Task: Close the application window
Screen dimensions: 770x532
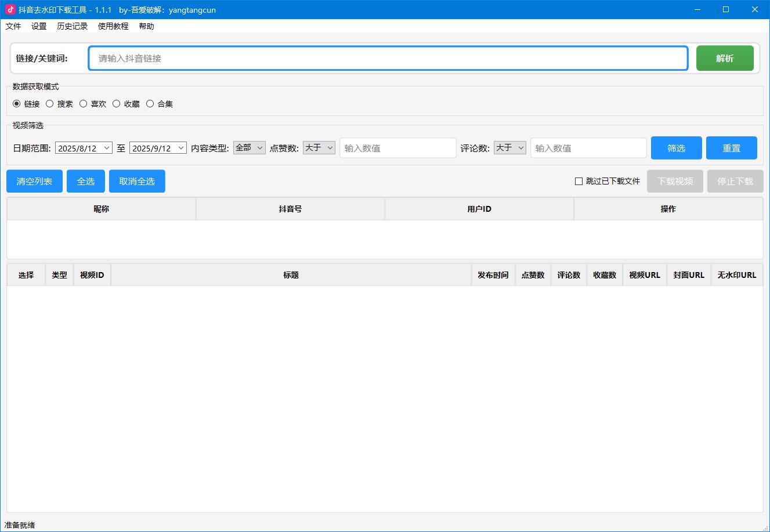Action: click(754, 9)
